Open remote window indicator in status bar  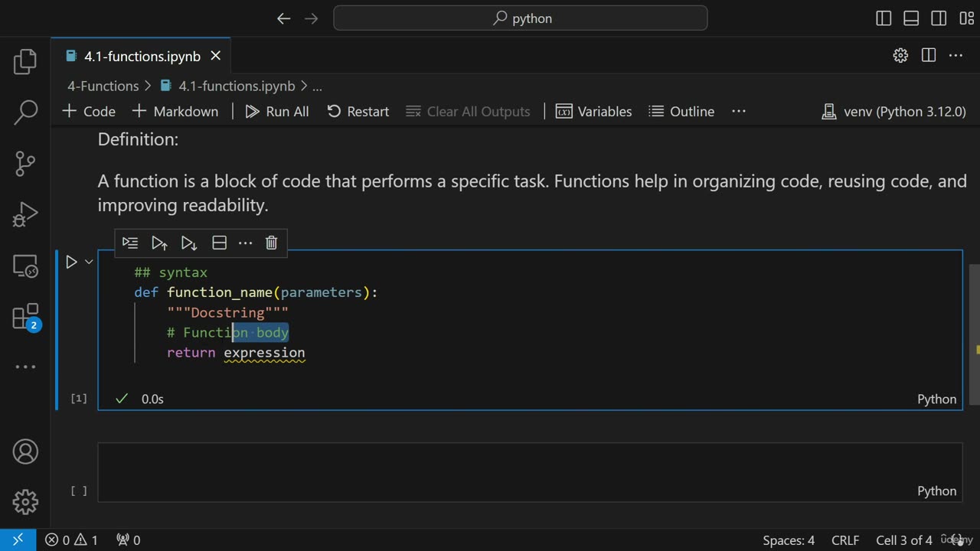(x=17, y=540)
